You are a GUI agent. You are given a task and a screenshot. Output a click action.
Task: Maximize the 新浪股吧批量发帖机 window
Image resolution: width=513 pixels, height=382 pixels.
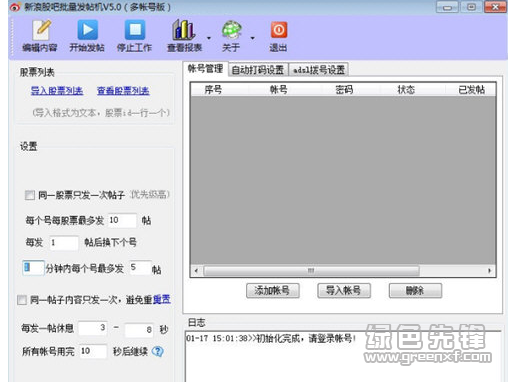471,7
